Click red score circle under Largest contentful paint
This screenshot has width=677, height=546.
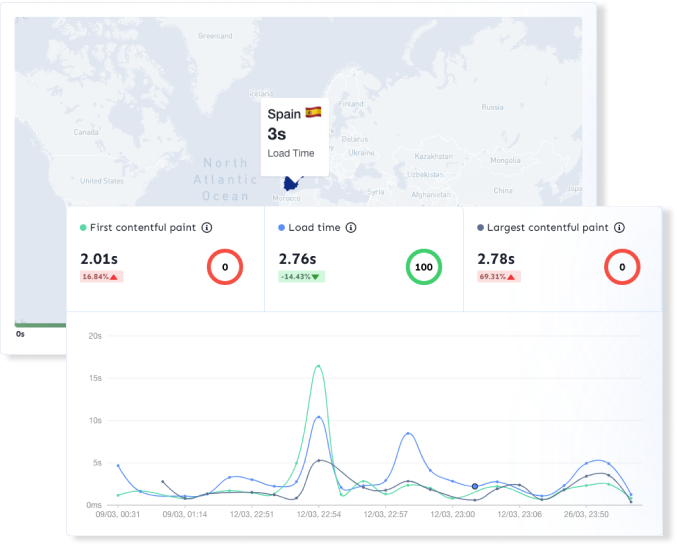(623, 267)
